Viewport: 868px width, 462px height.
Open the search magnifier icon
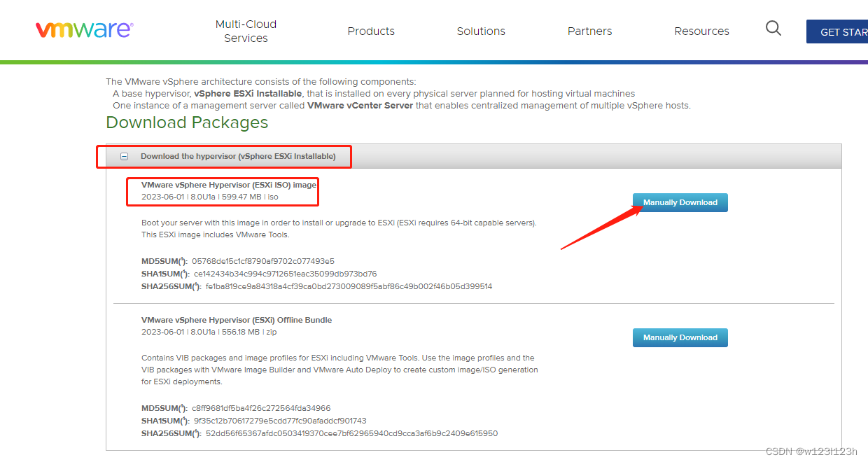(x=773, y=29)
